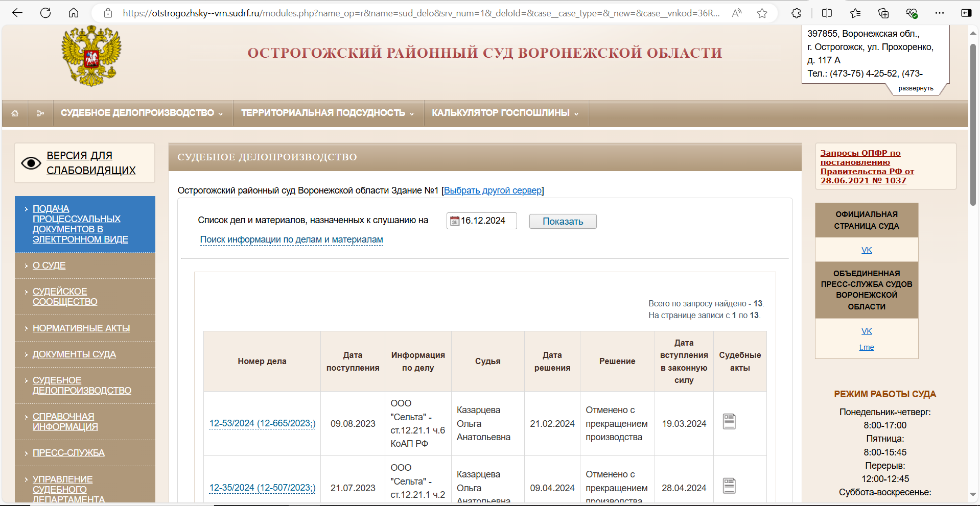Open СУДЕЙСКОЕ СООБЩЕСТВО sidebar item
The image size is (980, 506).
point(65,297)
